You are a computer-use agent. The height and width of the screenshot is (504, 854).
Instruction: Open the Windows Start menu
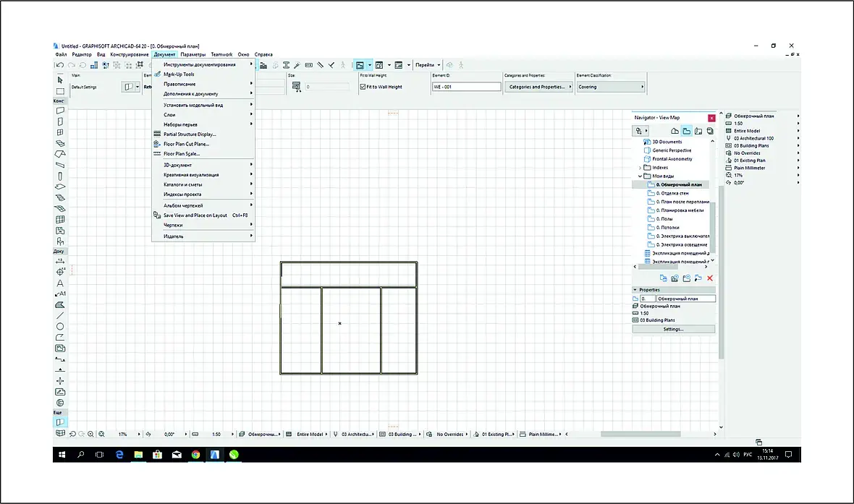(62, 455)
